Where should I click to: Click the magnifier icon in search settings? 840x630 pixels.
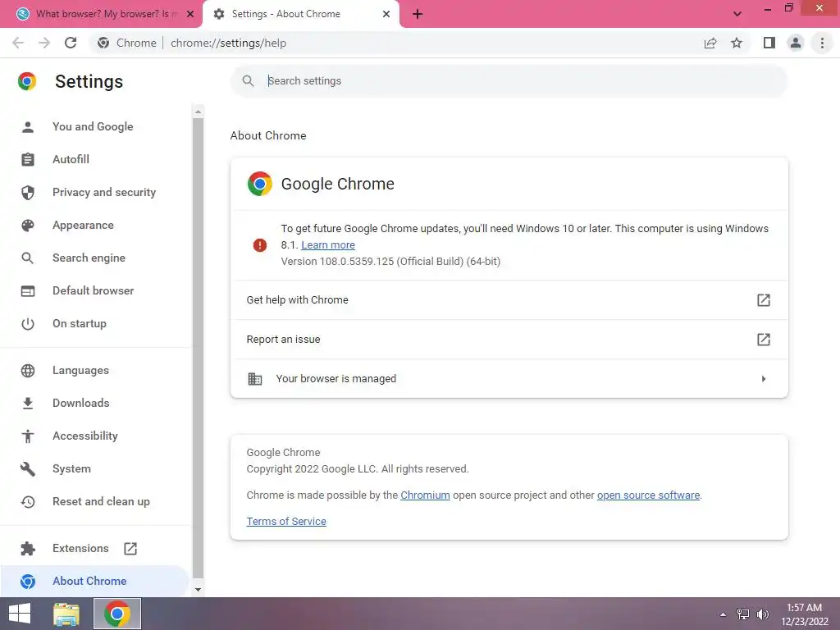(x=248, y=81)
